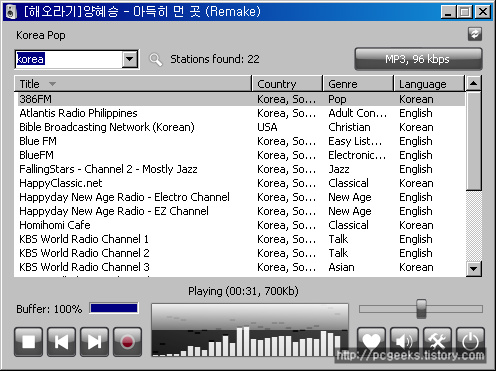Click the magnifier search icon
The image size is (496, 371).
click(x=155, y=60)
